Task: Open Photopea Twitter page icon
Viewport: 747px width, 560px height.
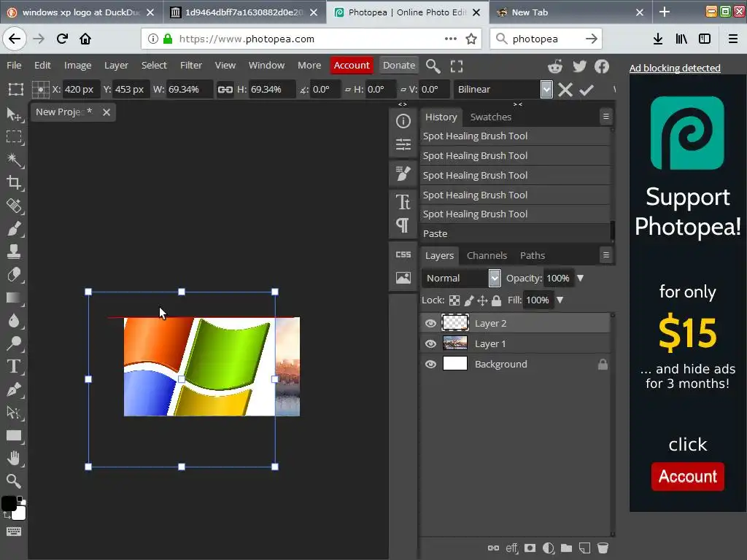Action: [x=579, y=66]
